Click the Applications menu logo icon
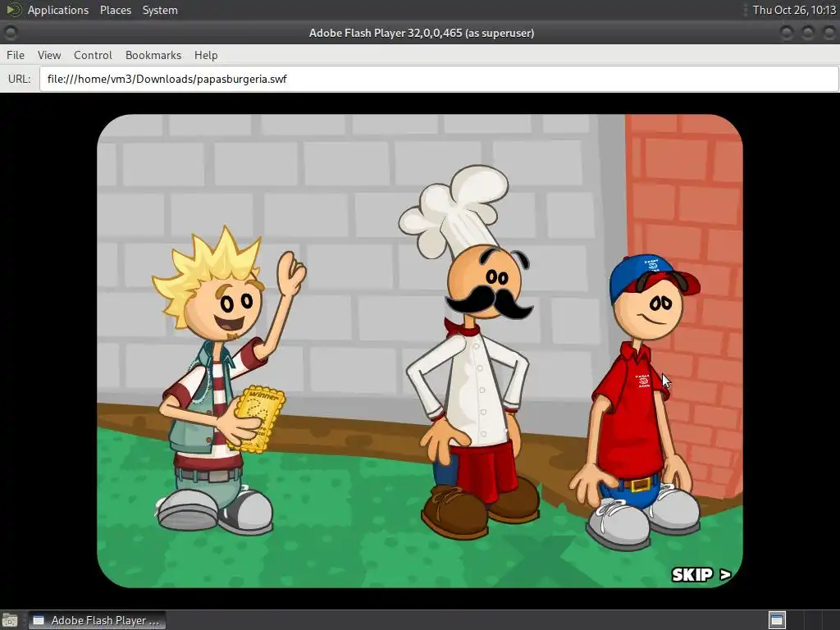The width and height of the screenshot is (840, 630). pyautogui.click(x=13, y=10)
